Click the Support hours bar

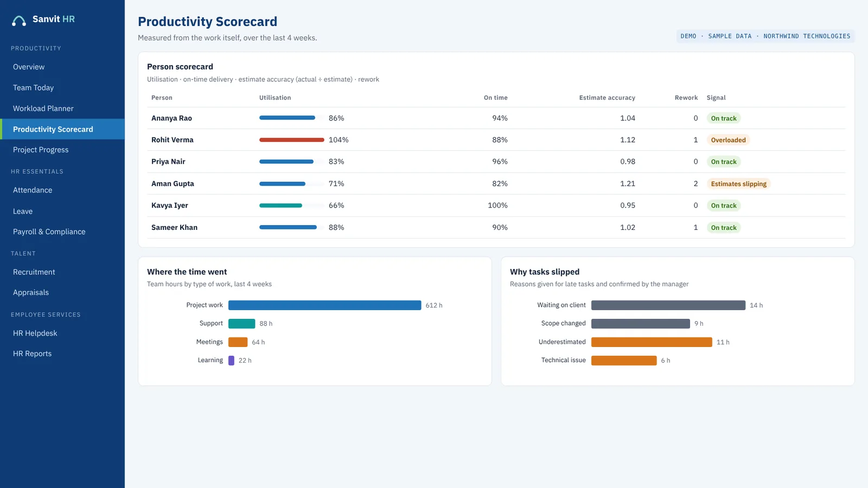(x=241, y=324)
